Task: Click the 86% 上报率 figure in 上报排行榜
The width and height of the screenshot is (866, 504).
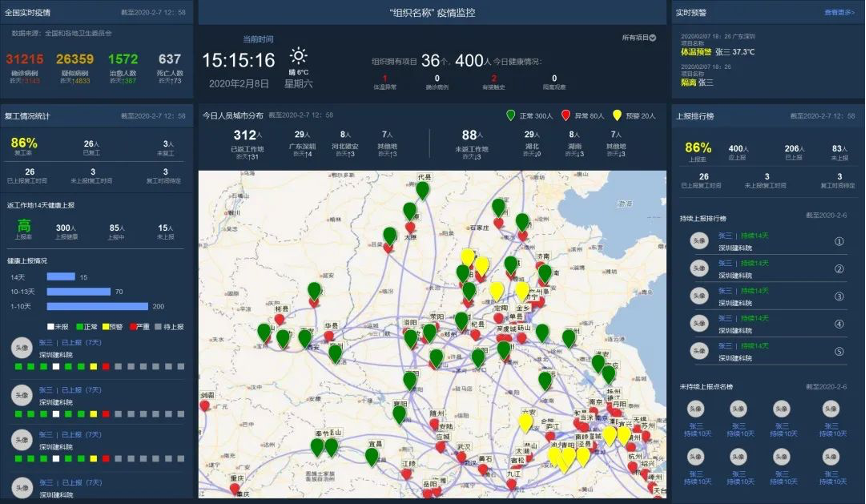Action: [698, 148]
